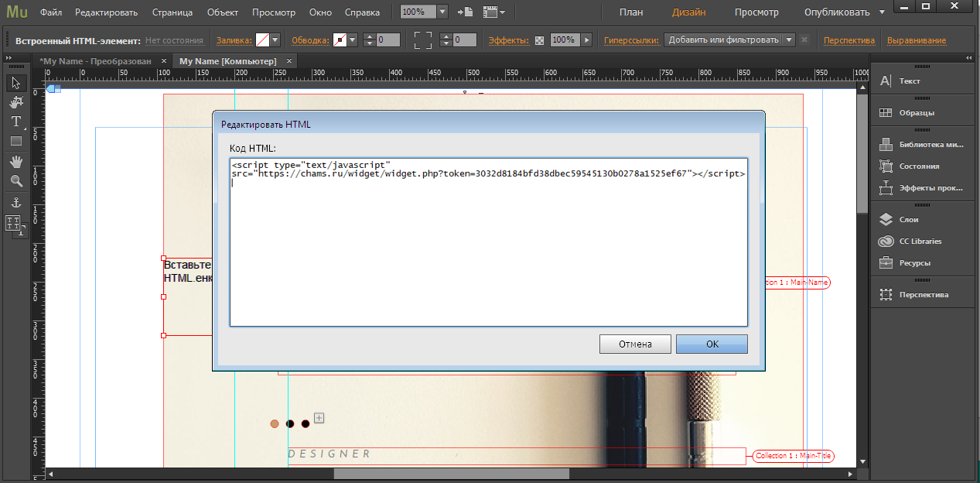Open the CC Libraries panel
This screenshot has height=483, width=980.
(x=920, y=241)
